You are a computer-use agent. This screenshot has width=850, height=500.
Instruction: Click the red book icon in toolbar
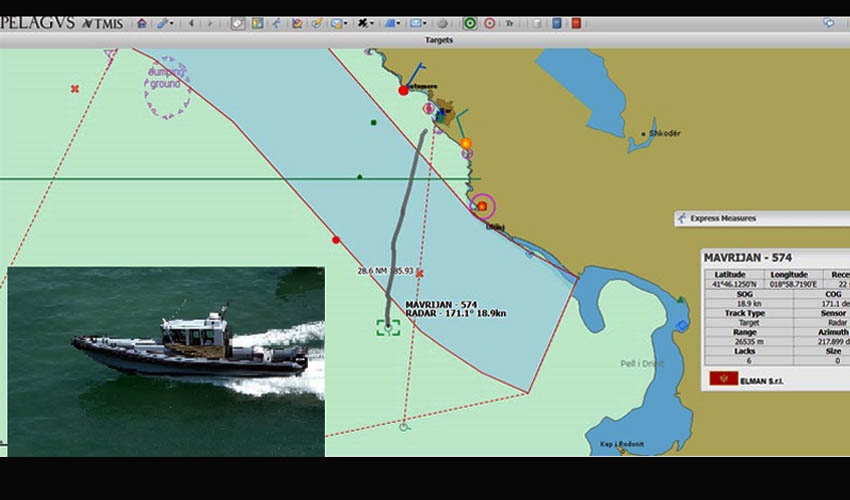(576, 23)
